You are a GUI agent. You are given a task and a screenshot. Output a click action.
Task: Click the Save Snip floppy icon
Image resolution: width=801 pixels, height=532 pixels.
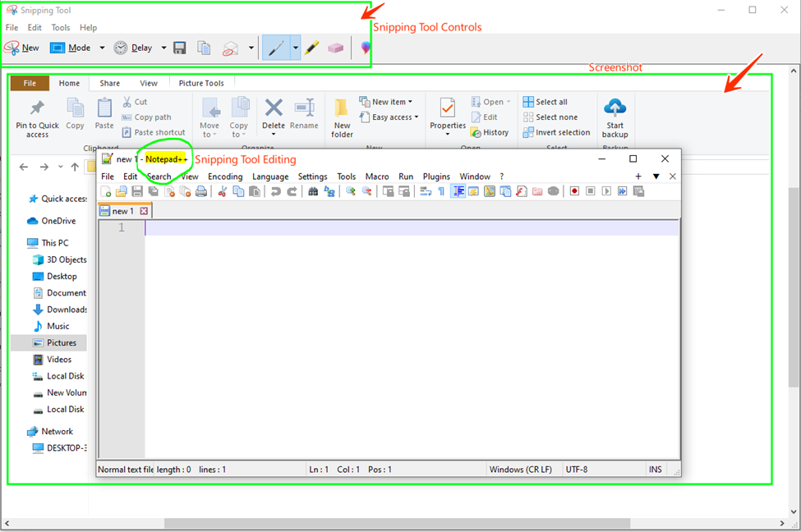[x=180, y=48]
